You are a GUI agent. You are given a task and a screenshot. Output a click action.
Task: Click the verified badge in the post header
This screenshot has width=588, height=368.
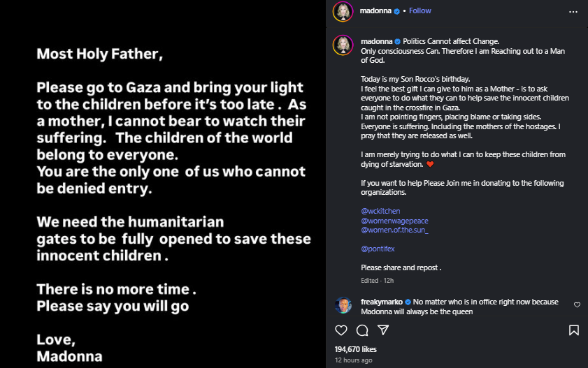(x=397, y=11)
